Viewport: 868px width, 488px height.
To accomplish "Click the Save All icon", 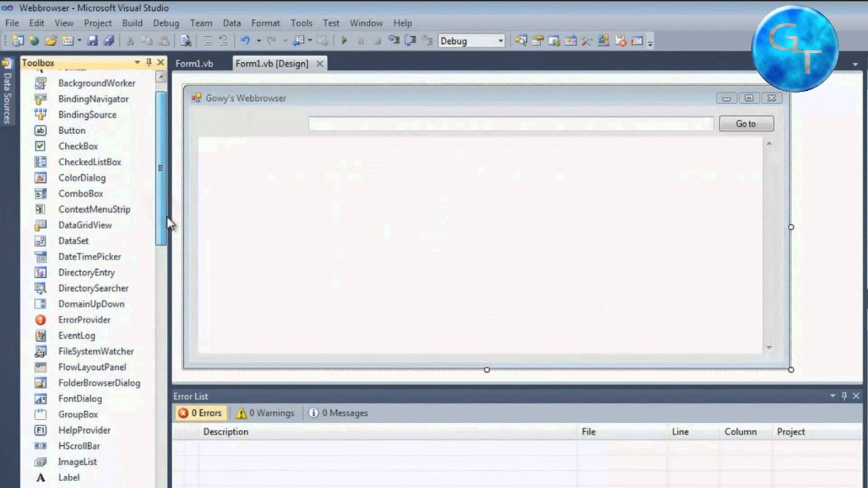I will pyautogui.click(x=108, y=41).
